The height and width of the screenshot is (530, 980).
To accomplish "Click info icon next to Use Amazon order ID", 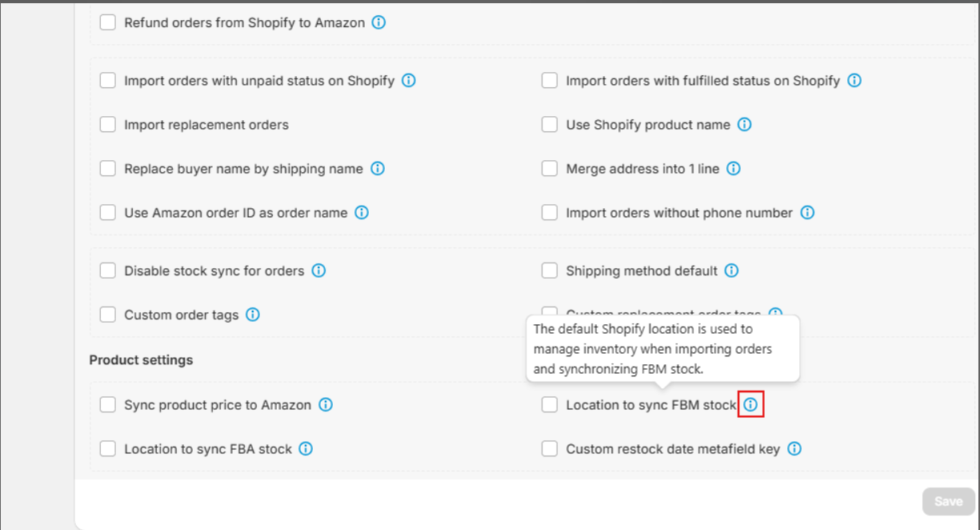I will (362, 213).
